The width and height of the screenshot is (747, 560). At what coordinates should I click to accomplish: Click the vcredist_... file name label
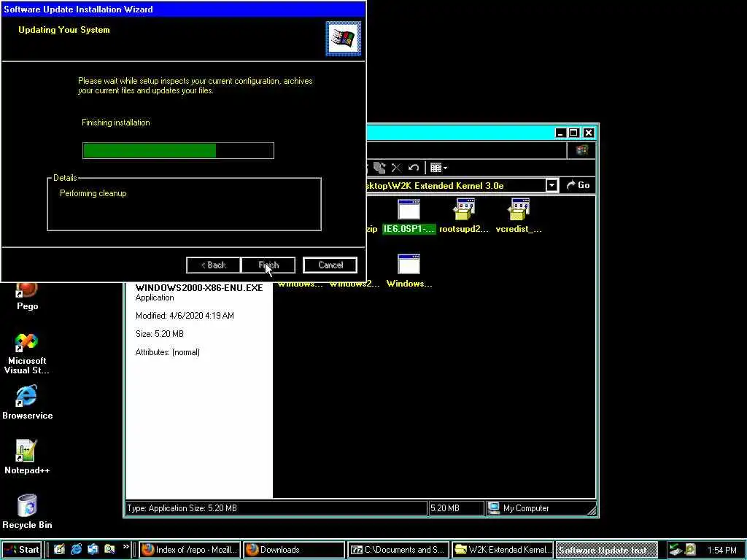(x=519, y=229)
